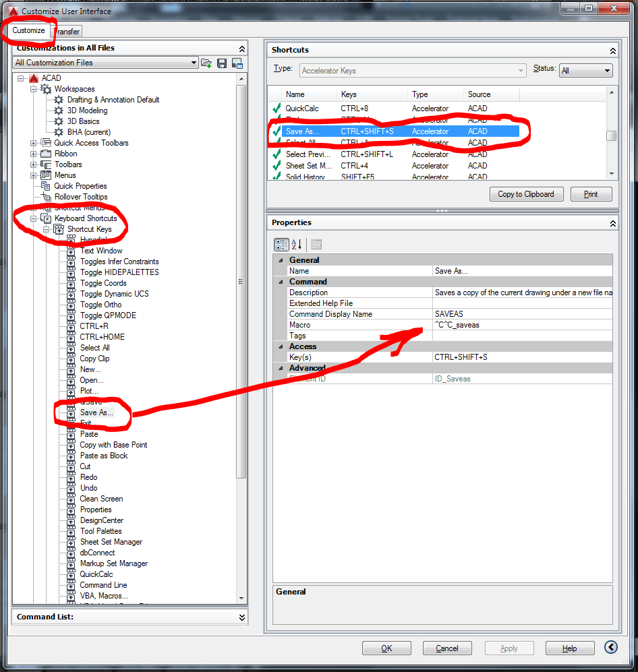Image resolution: width=638 pixels, height=672 pixels.
Task: Open the customize workspace display icon
Action: click(237, 63)
